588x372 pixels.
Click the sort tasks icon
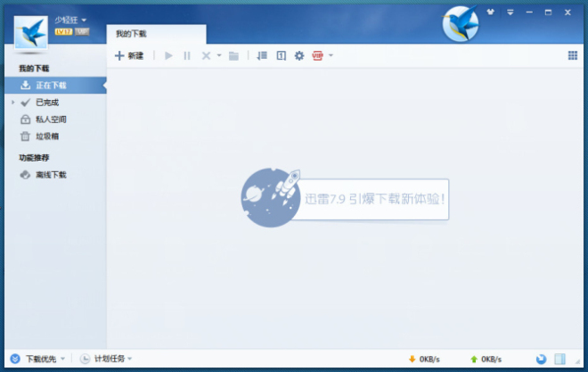(261, 55)
